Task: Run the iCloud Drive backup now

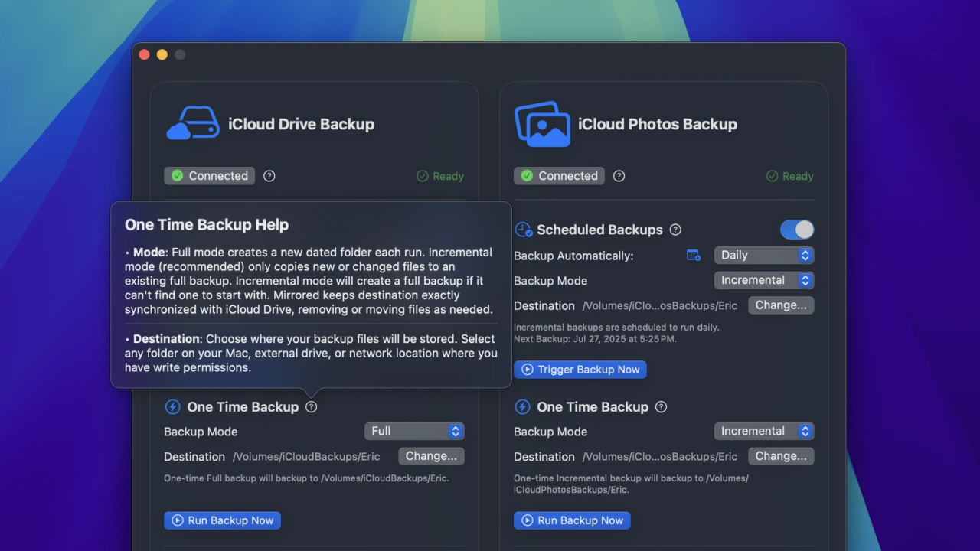Action: (222, 520)
